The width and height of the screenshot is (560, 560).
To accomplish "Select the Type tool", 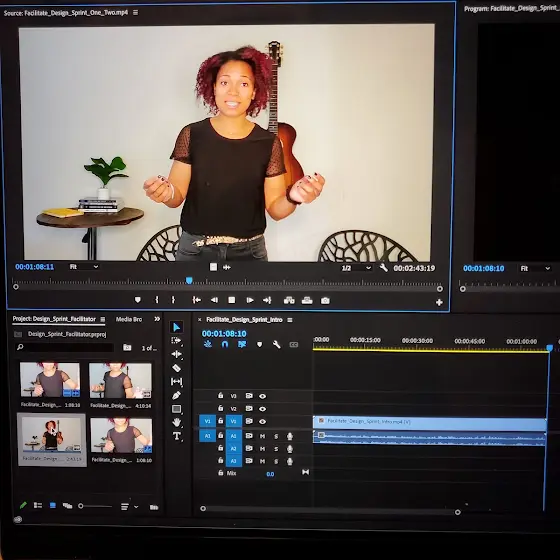I will click(x=176, y=436).
